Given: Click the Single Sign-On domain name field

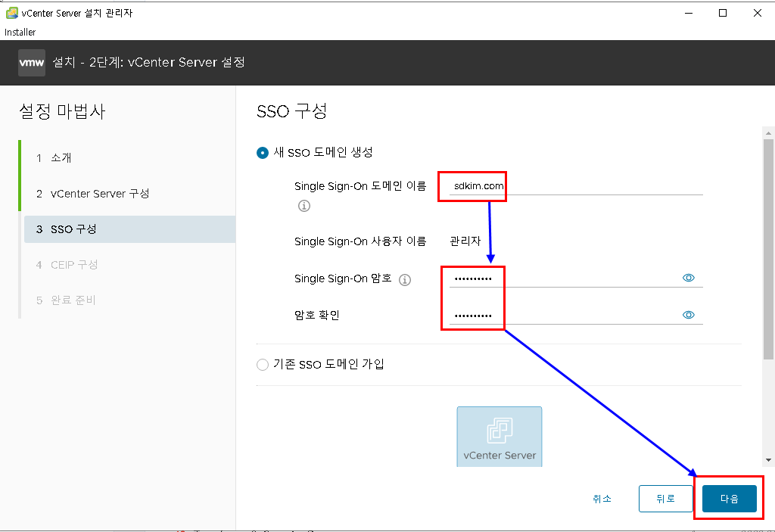Looking at the screenshot, I should click(576, 186).
